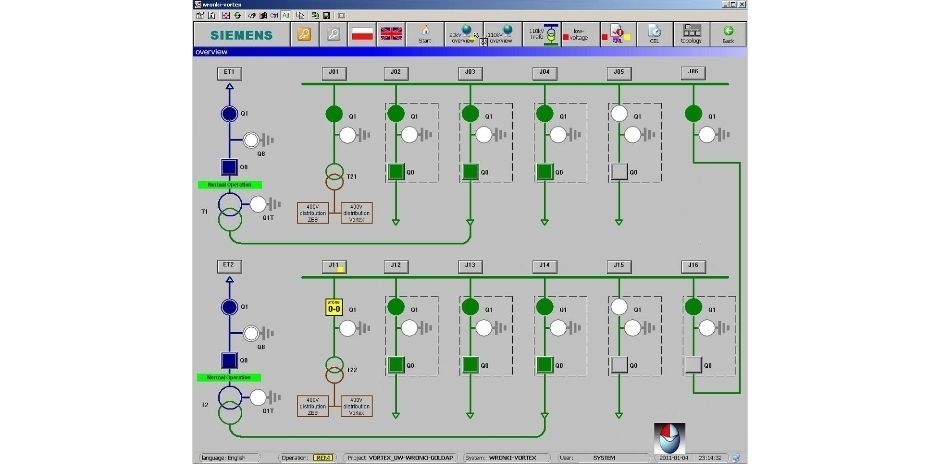
Task: Open the Start home screen
Action: pyautogui.click(x=425, y=35)
